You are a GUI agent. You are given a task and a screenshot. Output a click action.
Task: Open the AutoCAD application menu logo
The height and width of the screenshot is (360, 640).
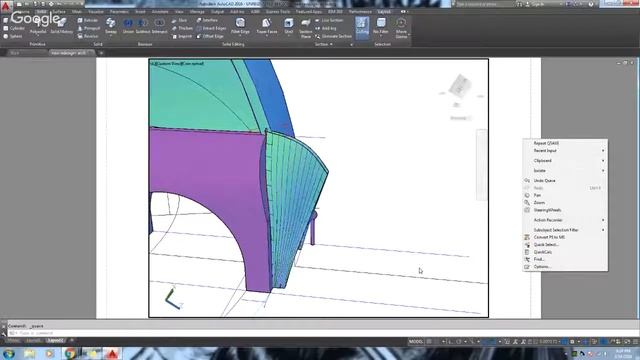click(6, 6)
